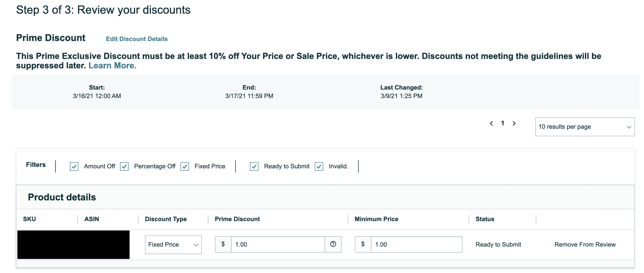This screenshot has width=644, height=273.
Task: Select page 1 in pagination
Action: [503, 123]
